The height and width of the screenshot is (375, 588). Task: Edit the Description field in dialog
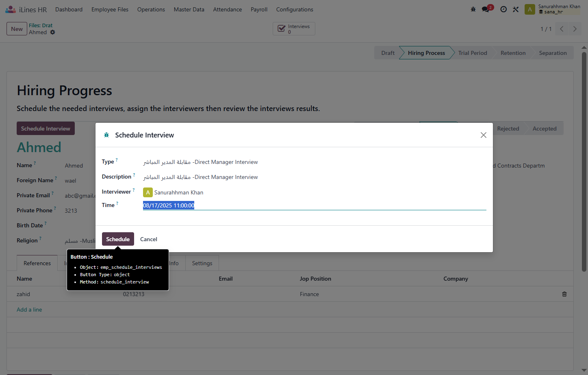[315, 177]
